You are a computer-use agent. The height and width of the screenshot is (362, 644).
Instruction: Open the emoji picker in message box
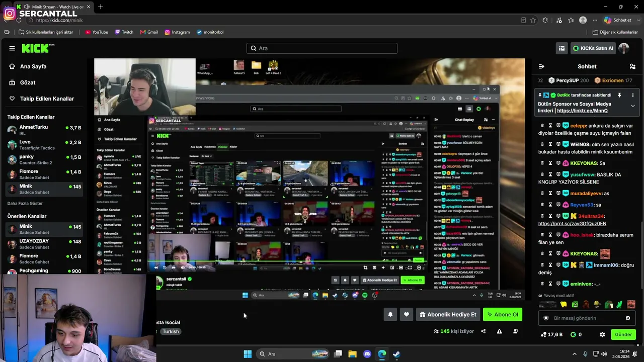point(628,318)
